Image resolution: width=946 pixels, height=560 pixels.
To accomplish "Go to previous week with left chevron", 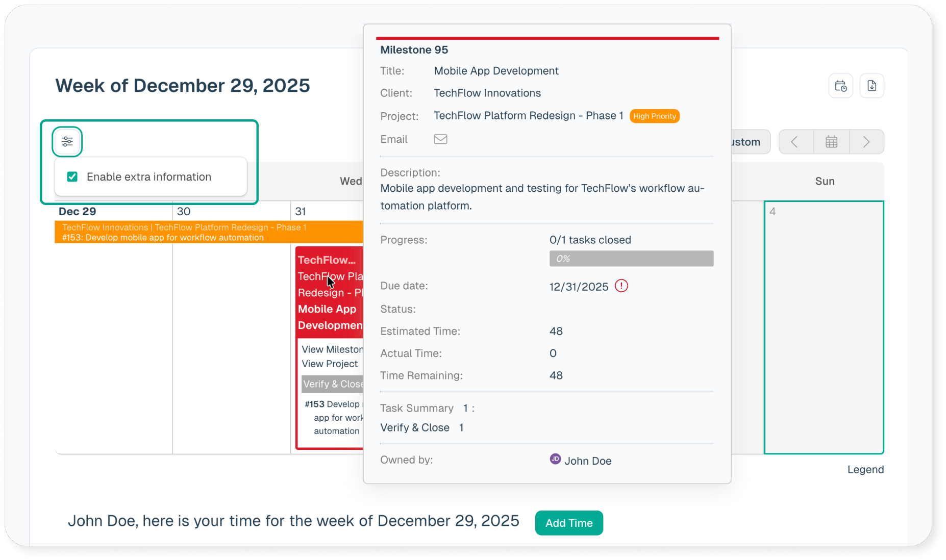I will pyautogui.click(x=795, y=142).
